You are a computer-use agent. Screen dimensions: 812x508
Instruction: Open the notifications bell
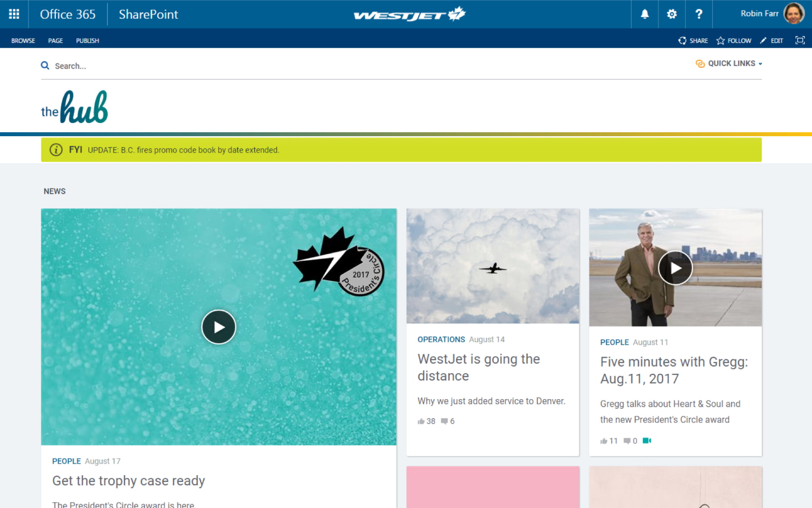(x=644, y=14)
